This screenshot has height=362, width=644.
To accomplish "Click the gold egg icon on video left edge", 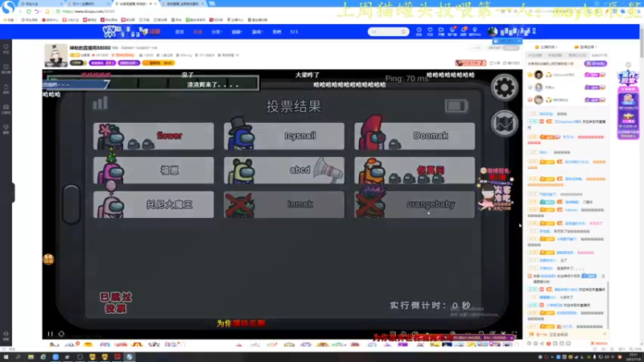I will (48, 259).
